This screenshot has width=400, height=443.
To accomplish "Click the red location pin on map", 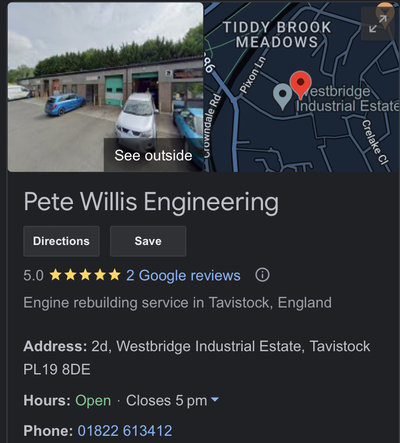I will [300, 84].
